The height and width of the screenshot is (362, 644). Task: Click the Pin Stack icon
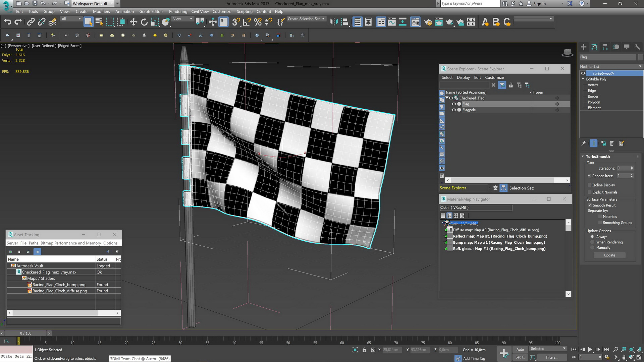(584, 143)
